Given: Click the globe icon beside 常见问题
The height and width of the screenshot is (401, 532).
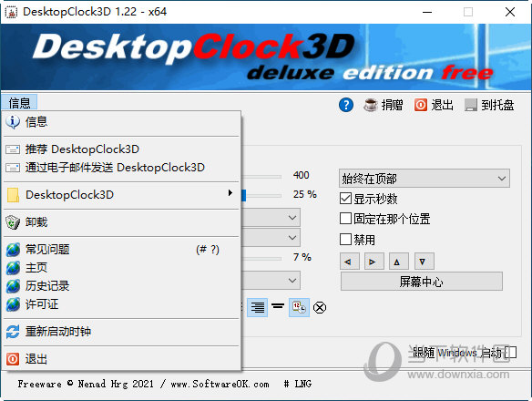Looking at the screenshot, I should 14,250.
